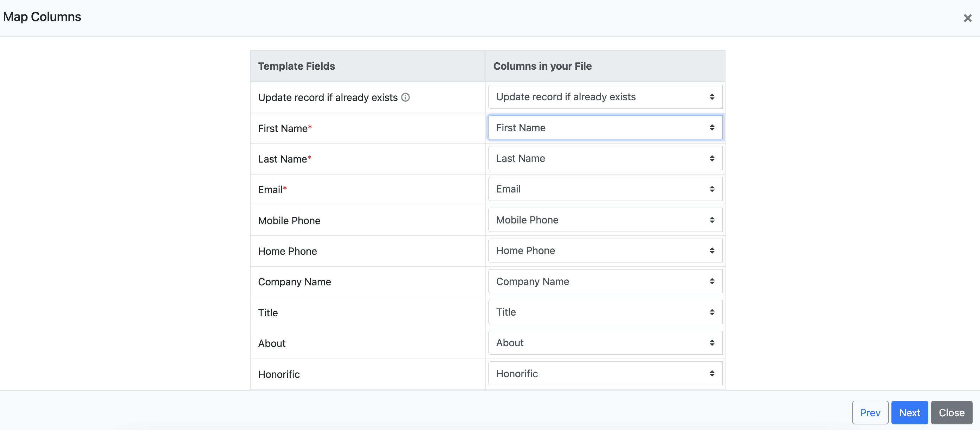Open the Email column dropdown
The height and width of the screenshot is (430, 980).
605,189
